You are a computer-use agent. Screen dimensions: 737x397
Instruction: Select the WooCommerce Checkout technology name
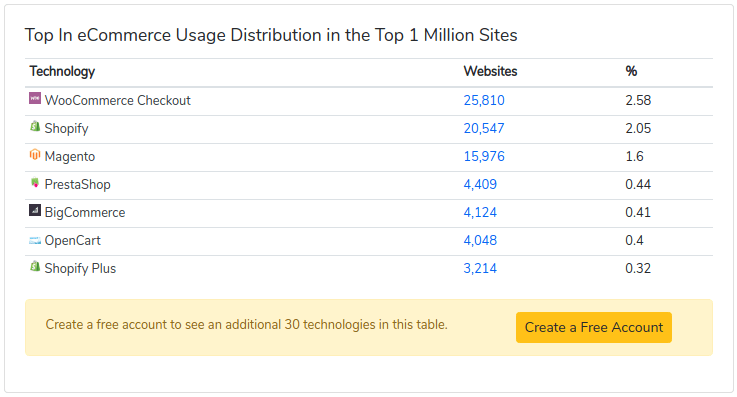click(x=118, y=100)
